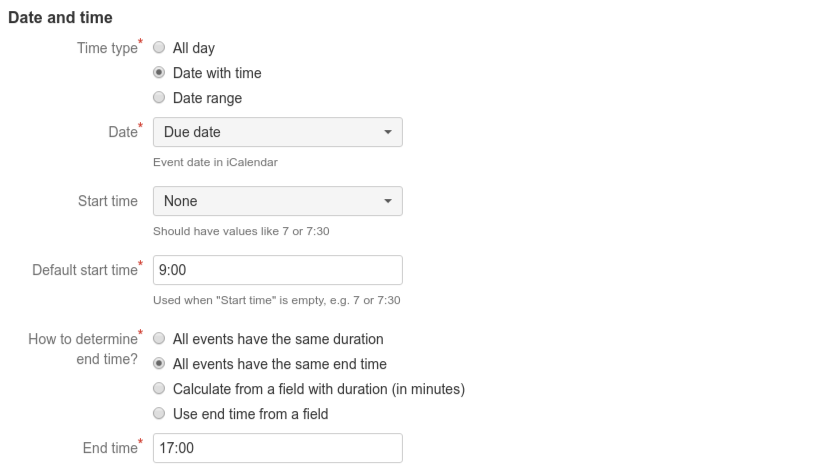This screenshot has width=828, height=471.
Task: Click the Date and time section heading
Action: 60,18
